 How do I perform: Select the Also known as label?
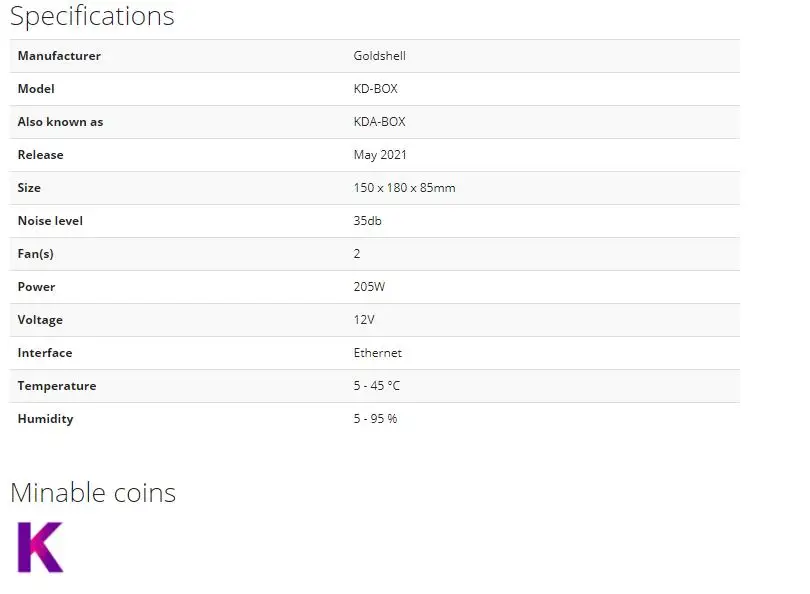pos(60,122)
